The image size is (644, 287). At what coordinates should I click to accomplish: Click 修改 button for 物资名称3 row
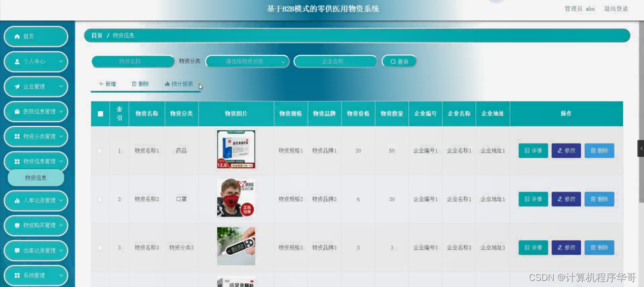point(566,247)
